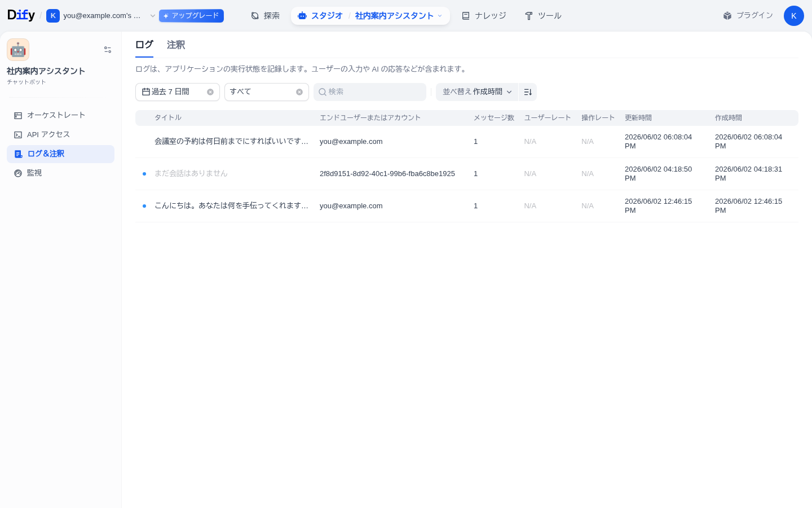Click the calendar icon in date filter
812x508 pixels.
tap(146, 92)
